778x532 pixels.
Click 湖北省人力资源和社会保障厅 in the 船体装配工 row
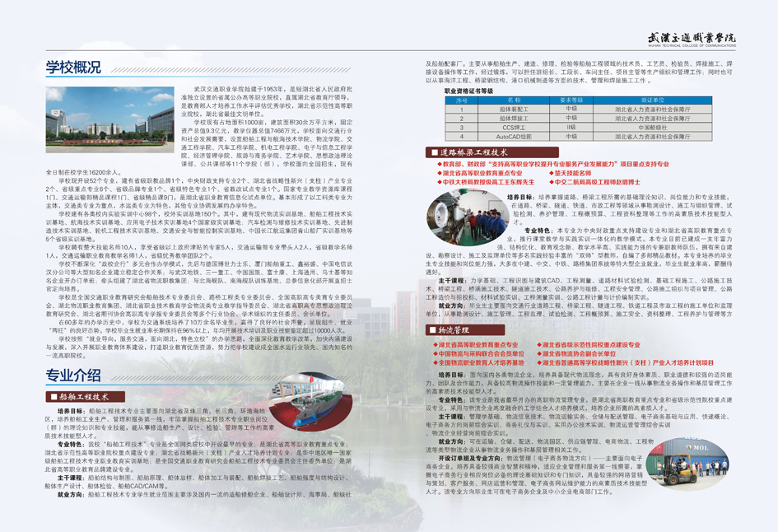tap(653, 110)
